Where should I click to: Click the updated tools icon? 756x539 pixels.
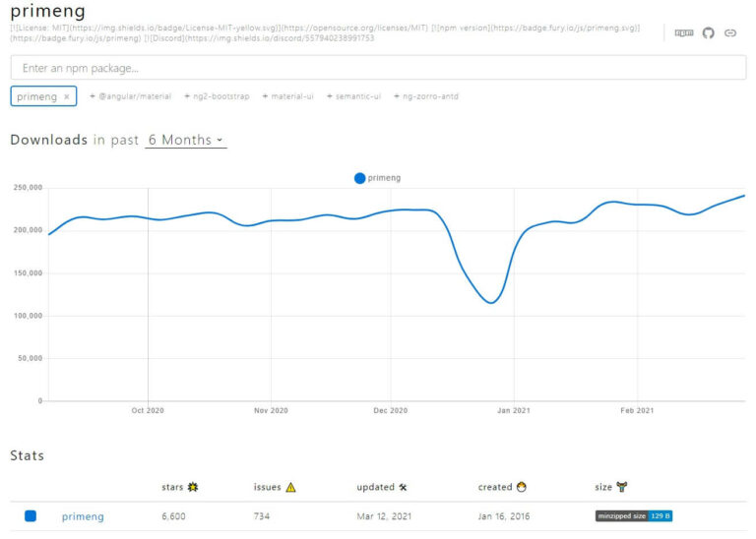click(x=403, y=487)
